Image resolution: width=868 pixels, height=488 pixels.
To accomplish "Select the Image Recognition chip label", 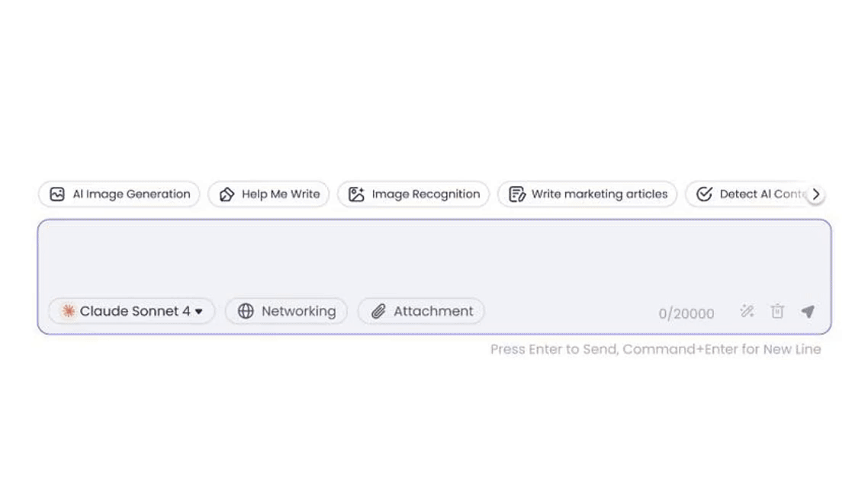I will [426, 194].
